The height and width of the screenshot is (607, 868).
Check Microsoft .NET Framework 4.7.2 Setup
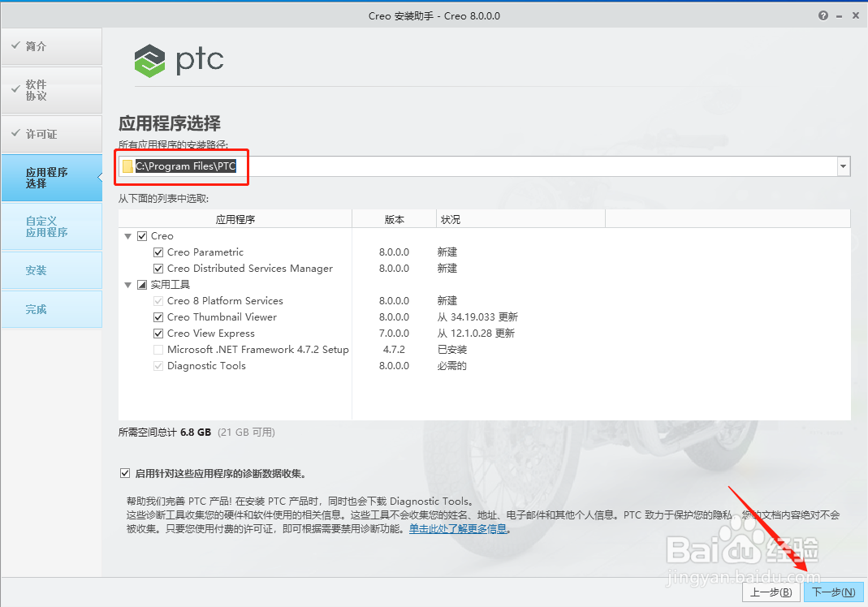click(158, 350)
